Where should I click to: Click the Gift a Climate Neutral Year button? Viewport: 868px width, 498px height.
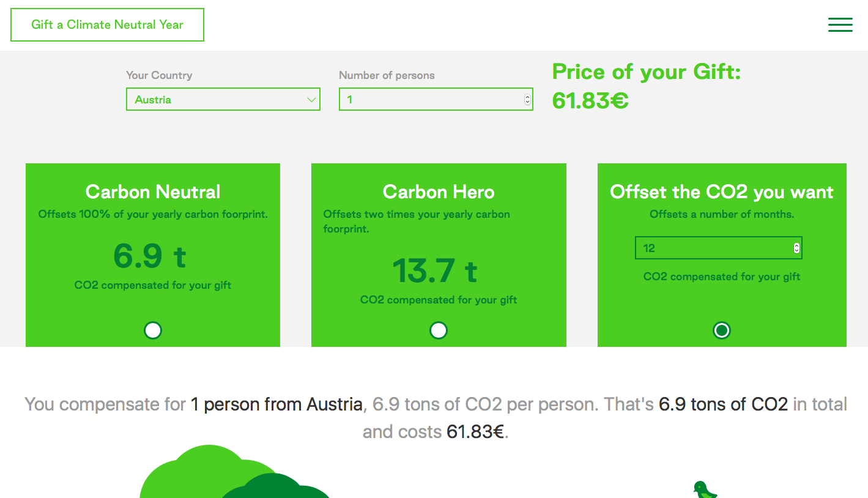(107, 25)
